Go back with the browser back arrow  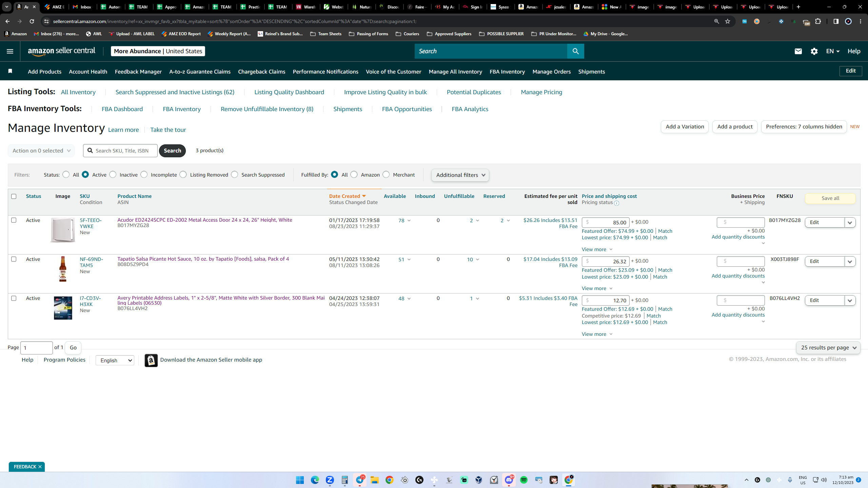pos(7,21)
